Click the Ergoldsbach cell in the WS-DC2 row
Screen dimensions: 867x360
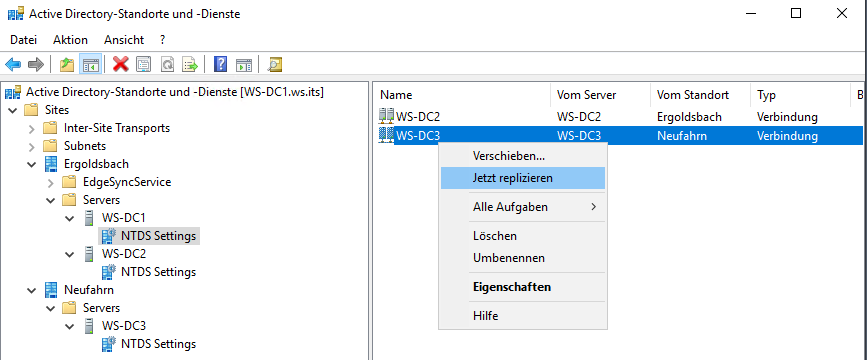click(x=689, y=117)
